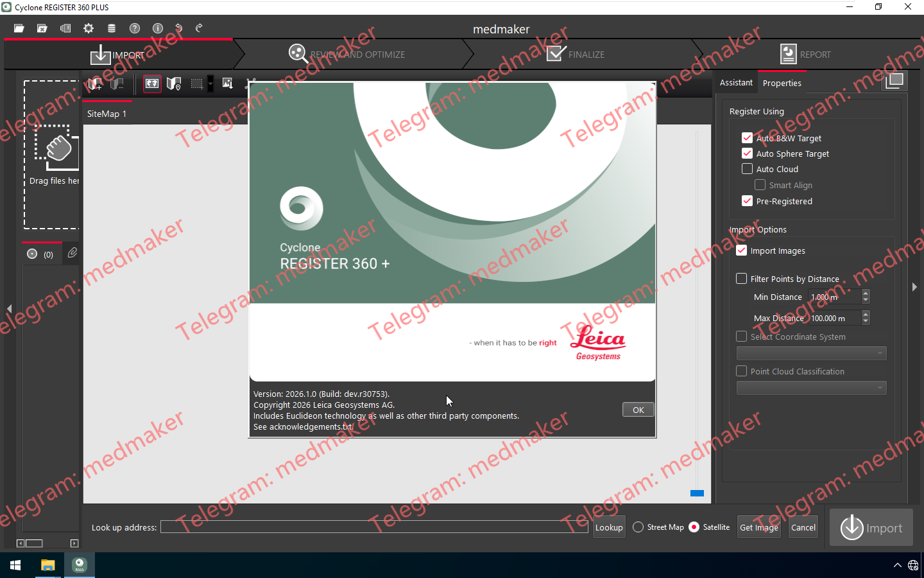This screenshot has height=578, width=924.
Task: Click the pop-out panel icon near Properties
Action: coord(894,81)
